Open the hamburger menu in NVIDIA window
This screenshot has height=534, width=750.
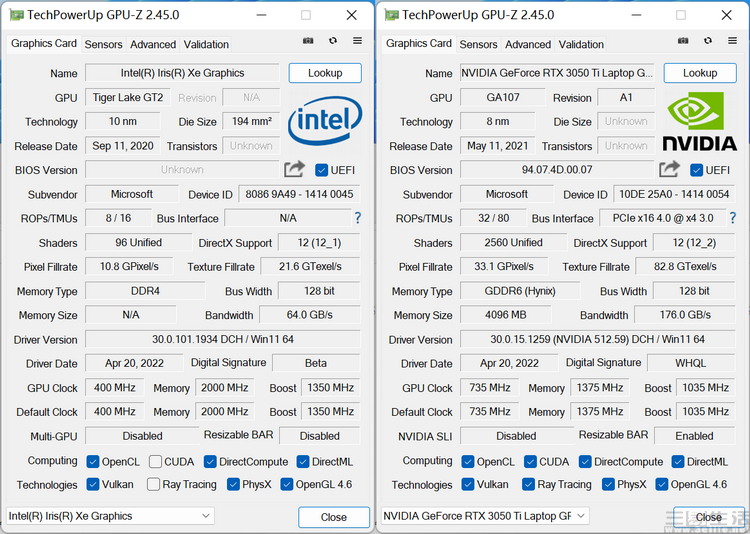click(732, 41)
